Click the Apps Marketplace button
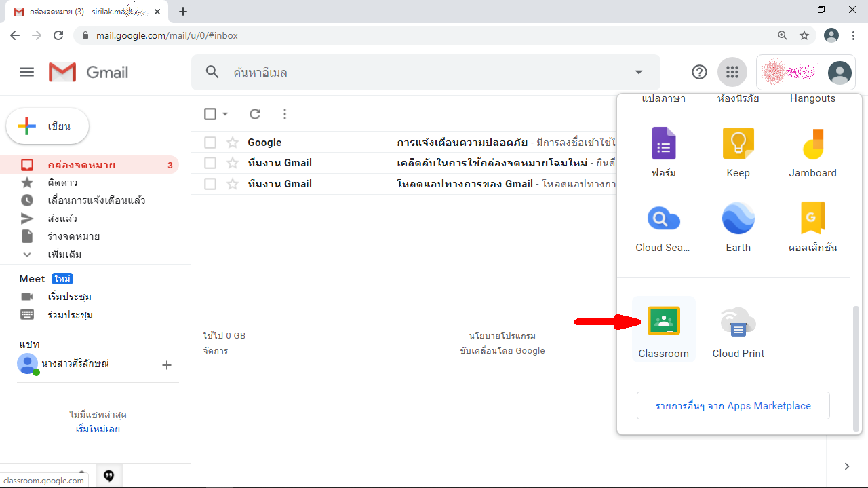This screenshot has height=488, width=868. [733, 406]
